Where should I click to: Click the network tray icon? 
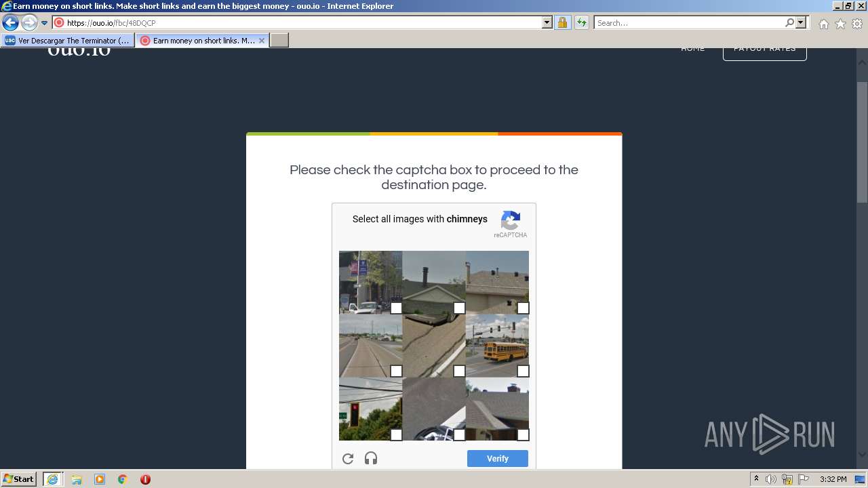pos(787,479)
